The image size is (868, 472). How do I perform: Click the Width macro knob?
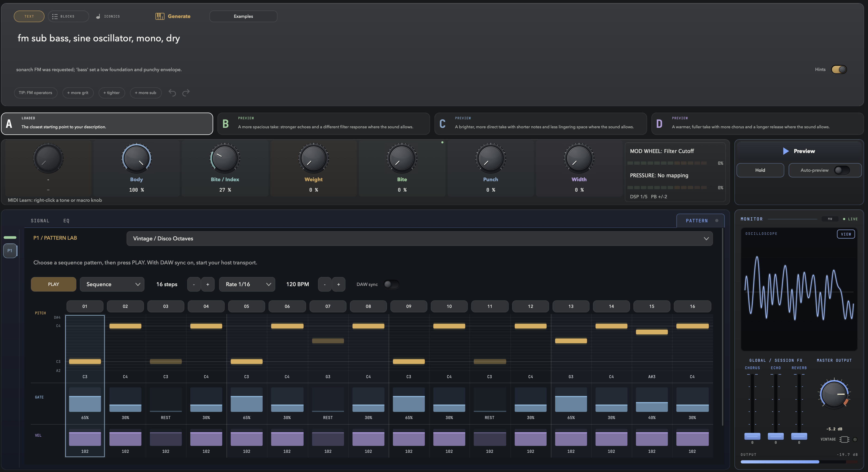(579, 158)
